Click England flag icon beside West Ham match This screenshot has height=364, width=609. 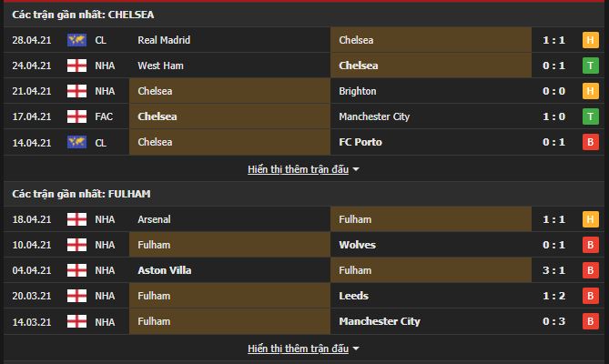pyautogui.click(x=76, y=66)
